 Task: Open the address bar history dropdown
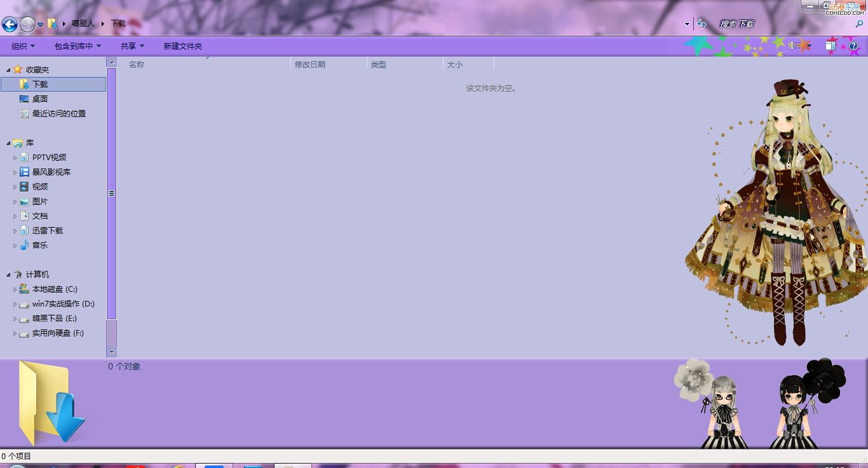coord(686,24)
